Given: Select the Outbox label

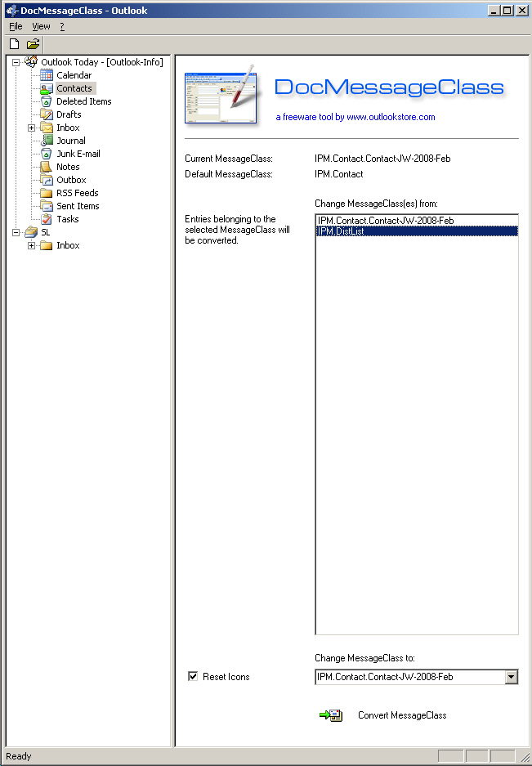Looking at the screenshot, I should coord(71,180).
